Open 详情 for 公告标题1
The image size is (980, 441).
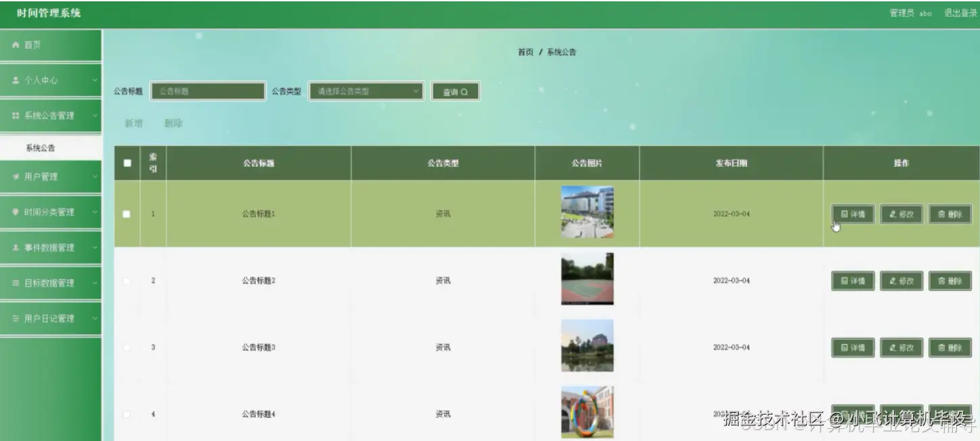(853, 214)
